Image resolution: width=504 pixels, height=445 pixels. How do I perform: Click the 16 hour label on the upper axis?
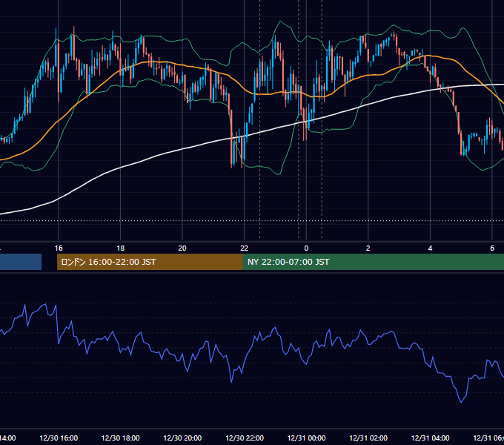[x=59, y=248]
